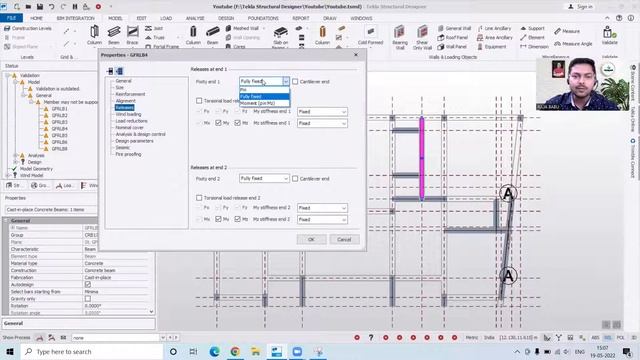This screenshot has width=640, height=360.
Task: Open My stiffness end 2 dropdown
Action: 322,208
